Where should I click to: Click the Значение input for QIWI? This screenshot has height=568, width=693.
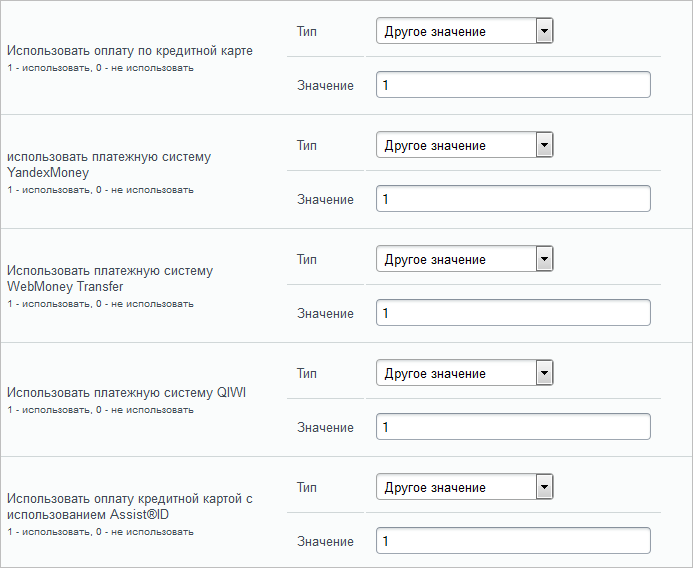point(513,427)
